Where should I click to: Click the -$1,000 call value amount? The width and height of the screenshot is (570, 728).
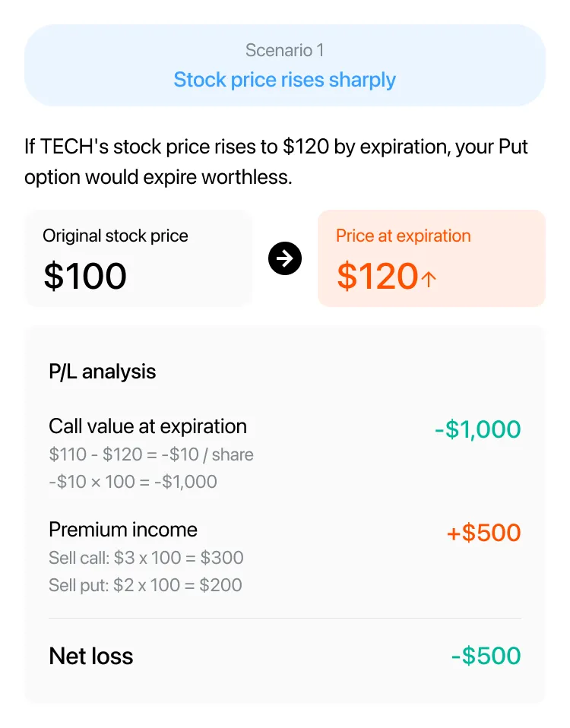pyautogui.click(x=477, y=429)
